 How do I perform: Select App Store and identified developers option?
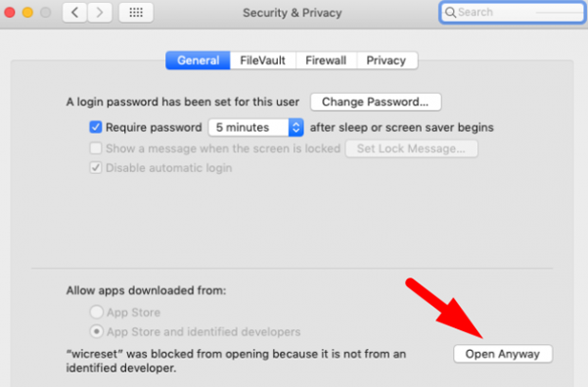tap(97, 331)
